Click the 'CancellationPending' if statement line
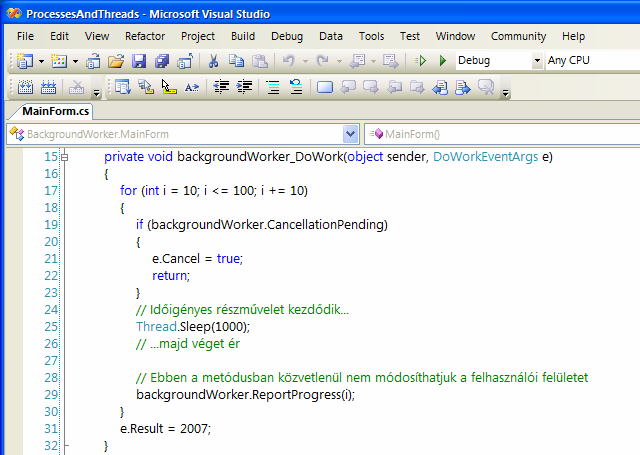The height and width of the screenshot is (455, 640). click(262, 224)
